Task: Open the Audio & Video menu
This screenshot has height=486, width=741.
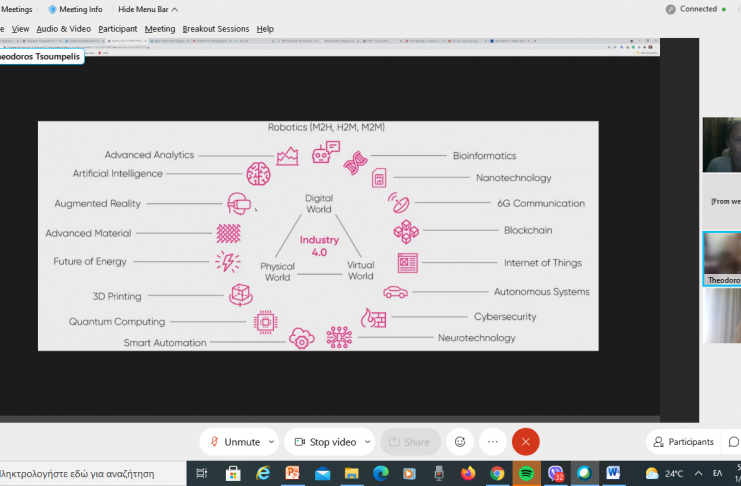Action: click(63, 29)
